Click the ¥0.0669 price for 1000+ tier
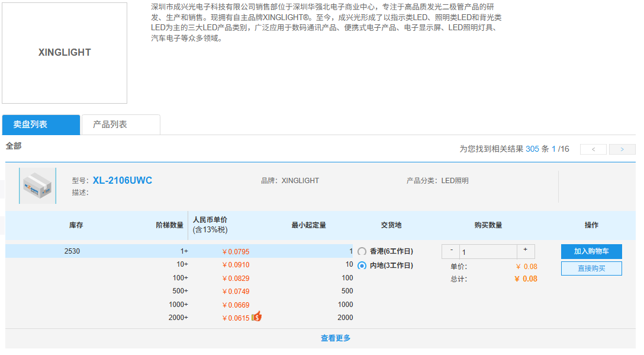 click(x=236, y=305)
